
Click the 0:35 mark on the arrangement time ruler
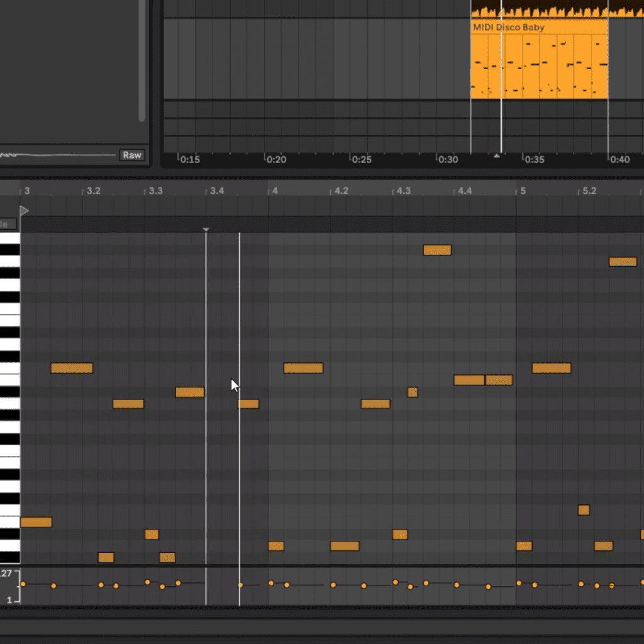pyautogui.click(x=535, y=159)
